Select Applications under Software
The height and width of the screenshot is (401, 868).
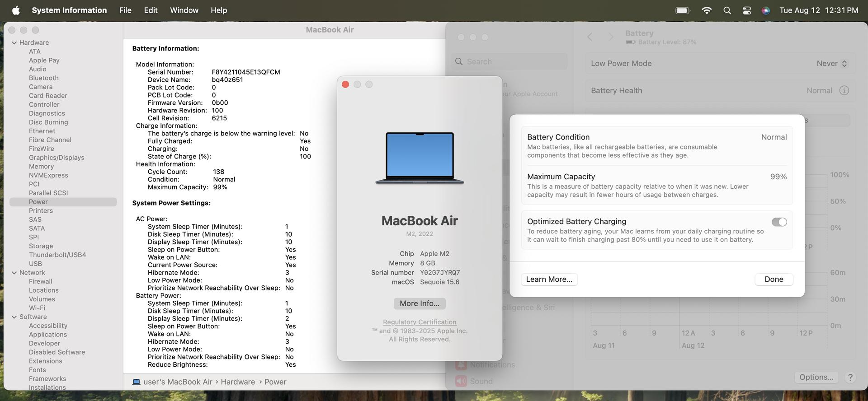point(48,335)
